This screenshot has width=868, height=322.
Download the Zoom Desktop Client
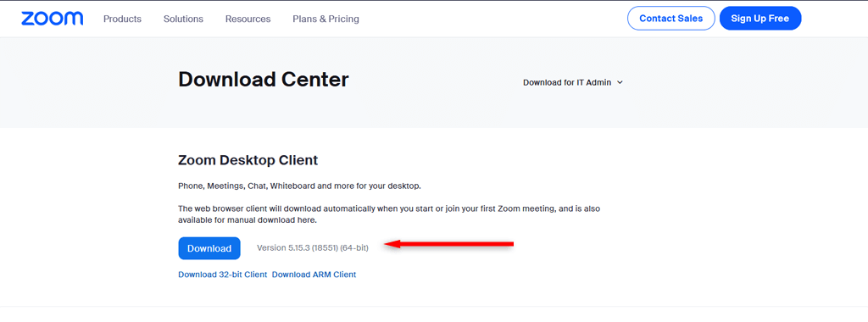point(209,248)
